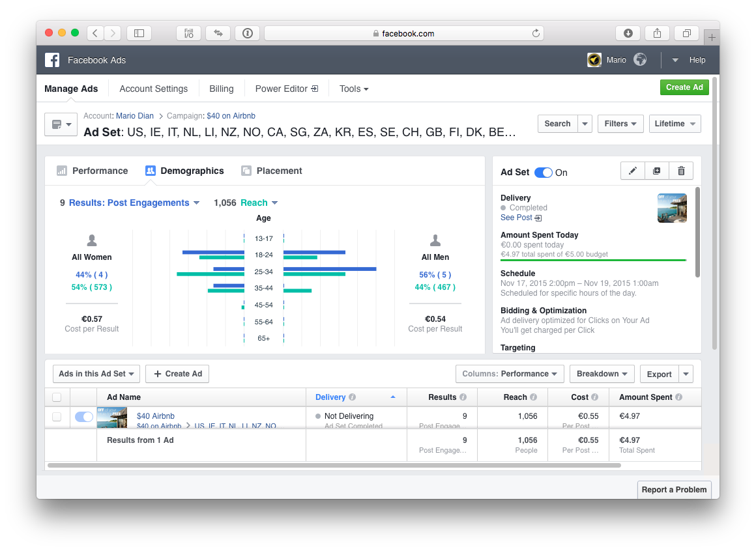Toggle Safari sidebar icon

click(139, 33)
